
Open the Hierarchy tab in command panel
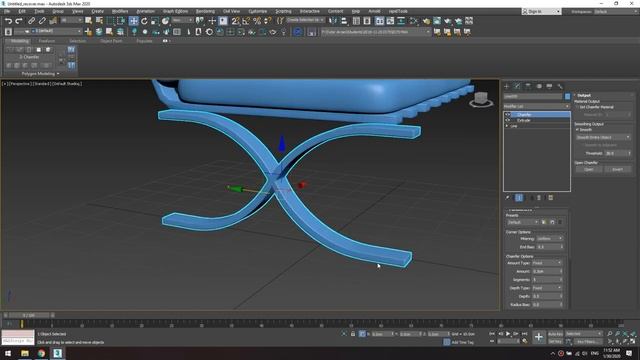(x=528, y=86)
